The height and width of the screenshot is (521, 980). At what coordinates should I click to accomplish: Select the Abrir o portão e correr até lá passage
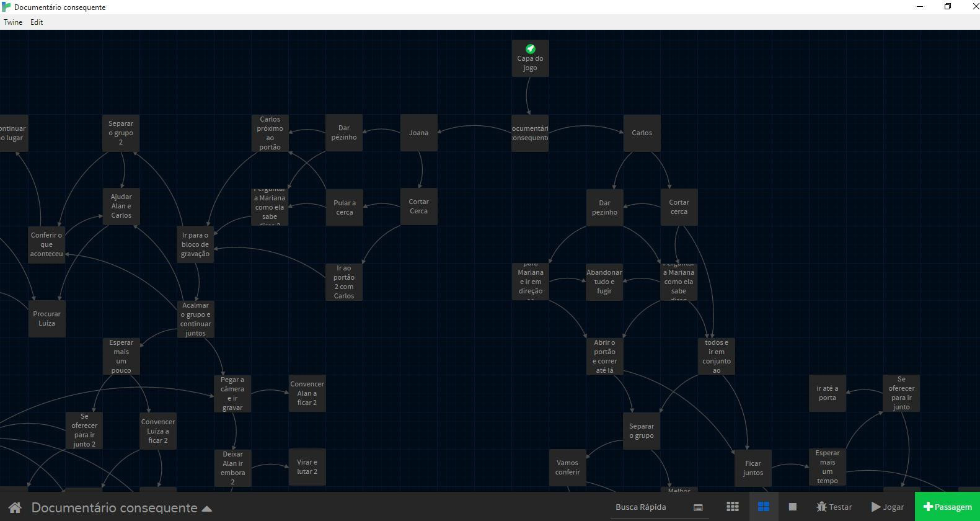(604, 356)
